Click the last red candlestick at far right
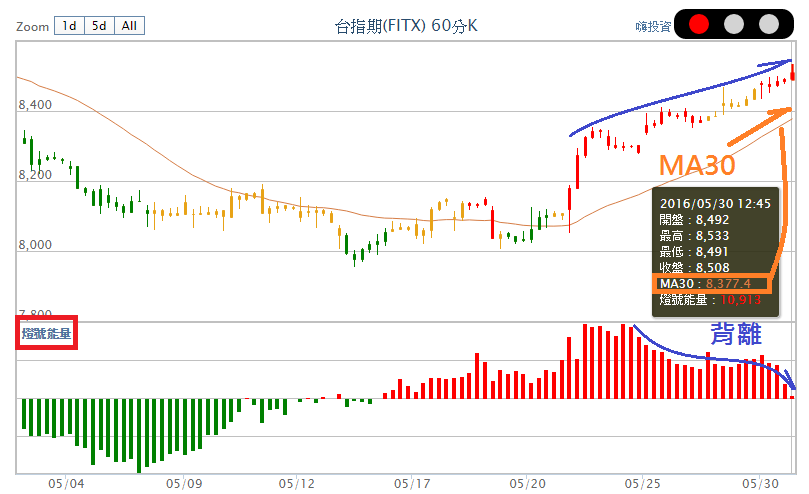Viewport: 809px width, 494px height. (x=792, y=72)
